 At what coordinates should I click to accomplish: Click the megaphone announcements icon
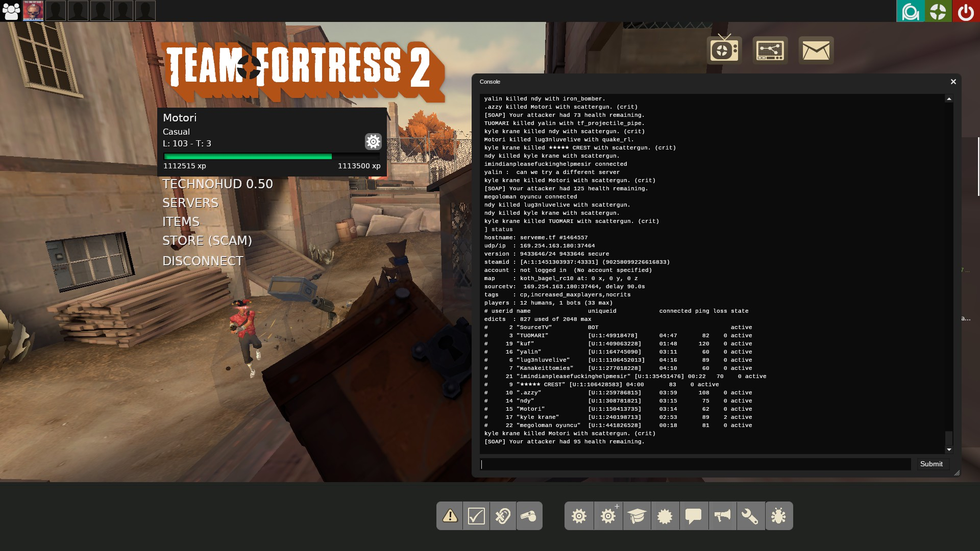[722, 516]
